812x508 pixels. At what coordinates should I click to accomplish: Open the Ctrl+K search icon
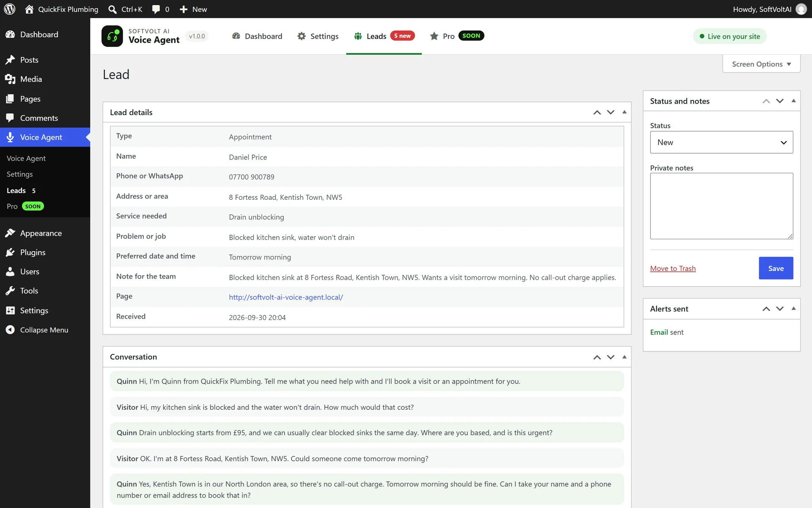coord(112,9)
